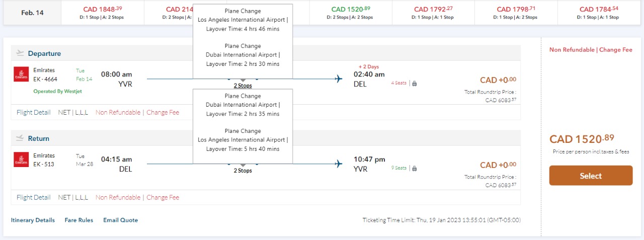Show the departure flight's 2 Stops details
644x240 pixels.
point(243,86)
